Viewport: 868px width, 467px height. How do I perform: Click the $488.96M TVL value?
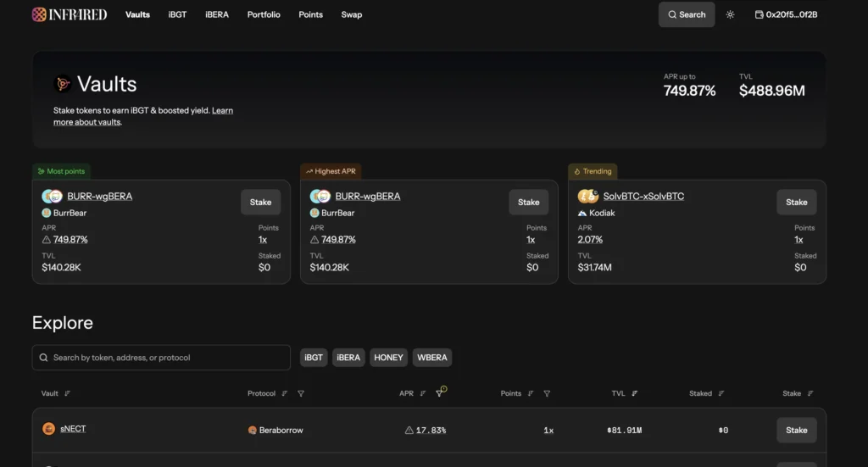pos(771,91)
